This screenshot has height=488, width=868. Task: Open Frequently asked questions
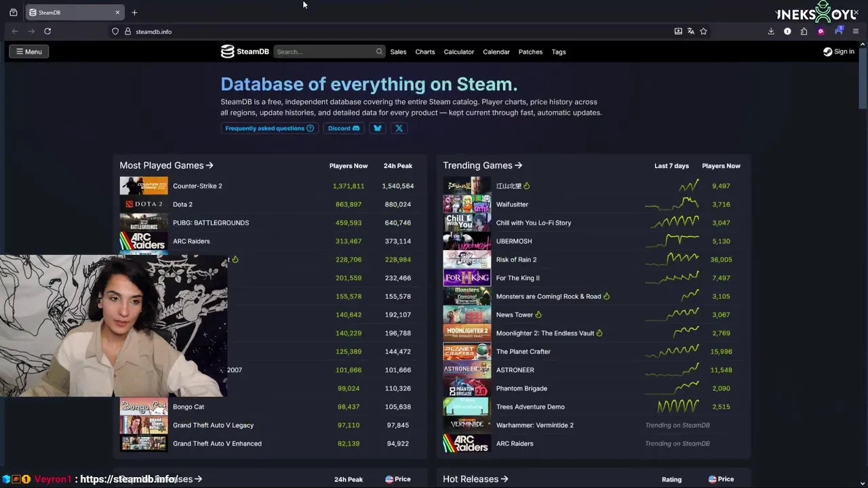(x=269, y=128)
